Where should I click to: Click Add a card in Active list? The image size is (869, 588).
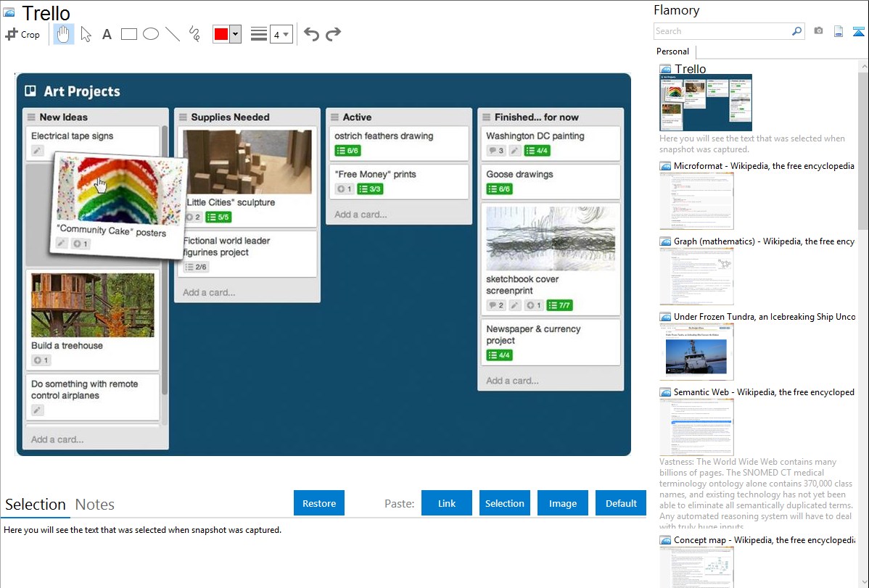coord(361,215)
